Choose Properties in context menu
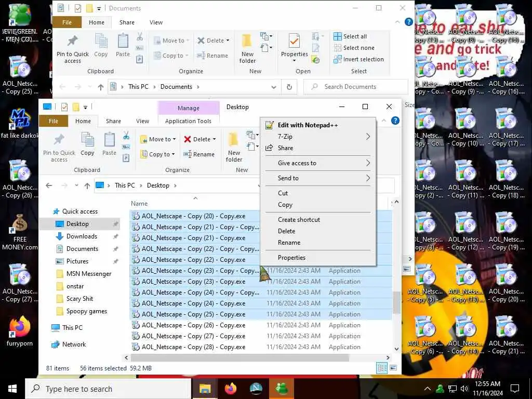The height and width of the screenshot is (399, 532). click(318, 258)
